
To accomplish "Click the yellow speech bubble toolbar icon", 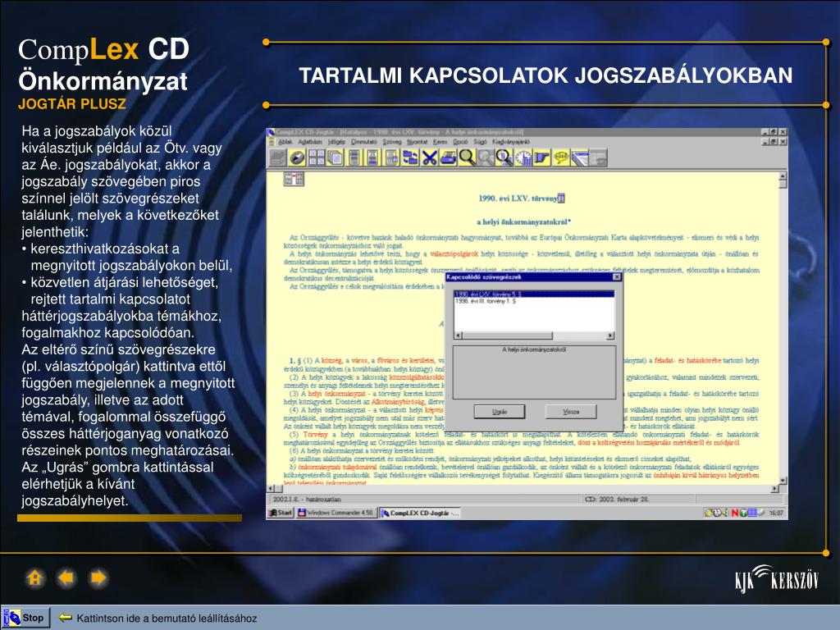I will coord(560,157).
